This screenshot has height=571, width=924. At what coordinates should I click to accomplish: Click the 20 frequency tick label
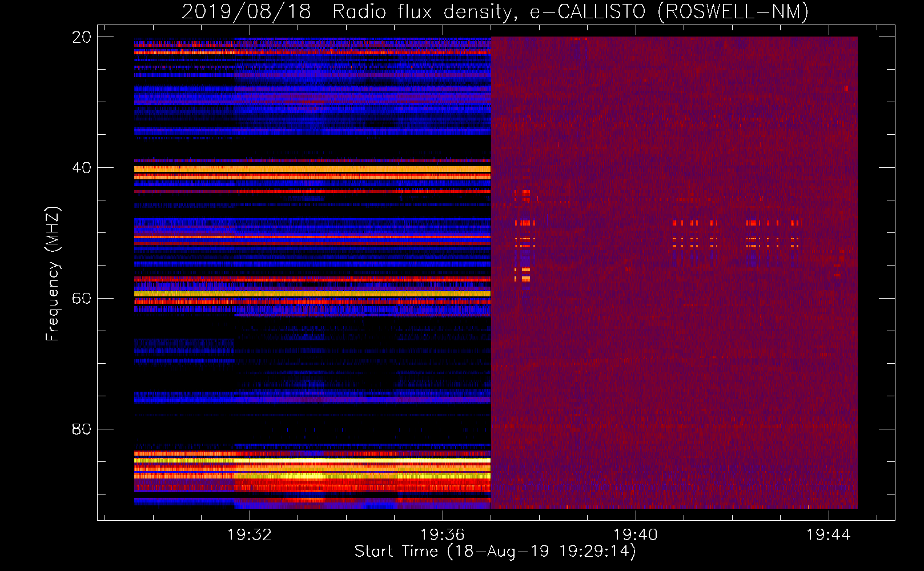[82, 37]
